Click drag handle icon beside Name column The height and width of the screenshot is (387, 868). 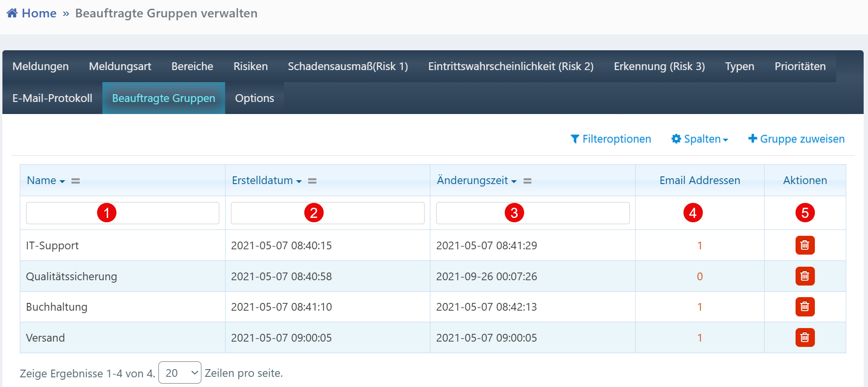pyautogui.click(x=75, y=181)
